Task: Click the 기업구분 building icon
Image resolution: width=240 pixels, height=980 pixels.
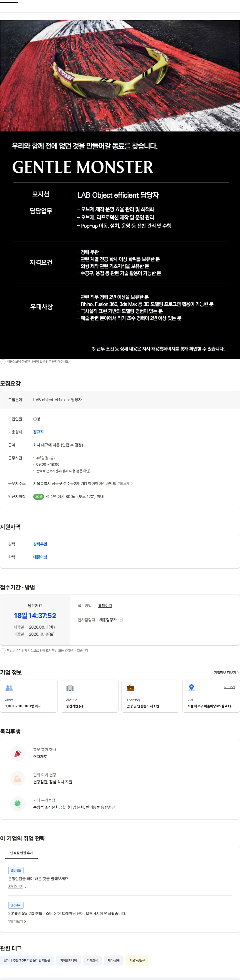Action: (70, 688)
